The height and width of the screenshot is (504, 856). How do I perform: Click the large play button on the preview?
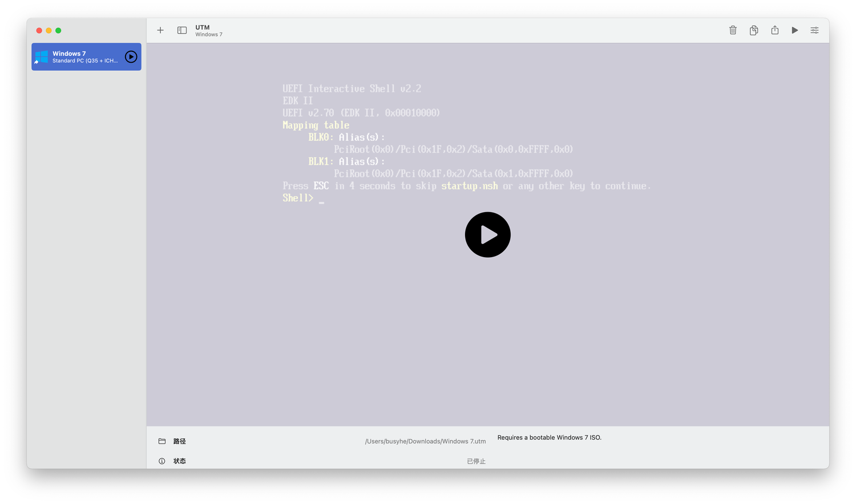pos(487,235)
